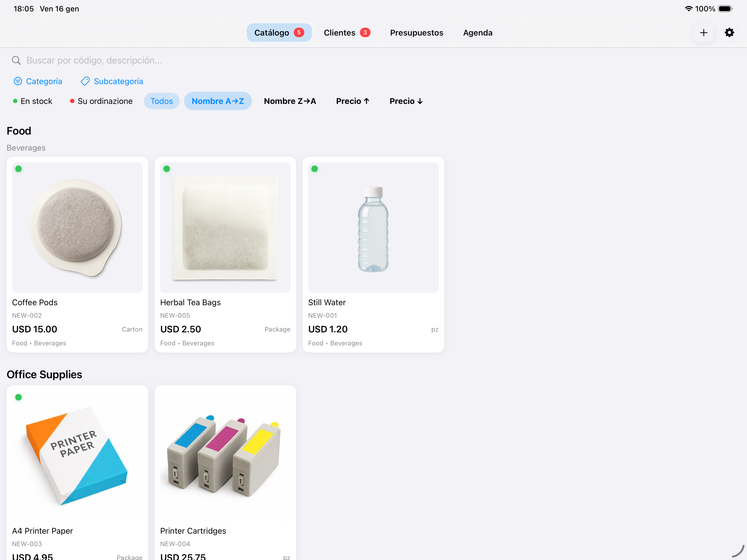The image size is (747, 560).
Task: Switch to the Catálogo tab
Action: 279,33
